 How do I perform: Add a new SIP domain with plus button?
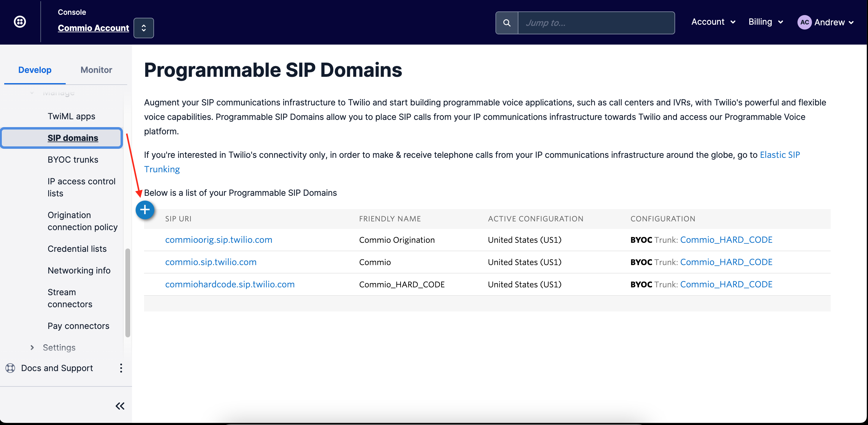pos(145,210)
